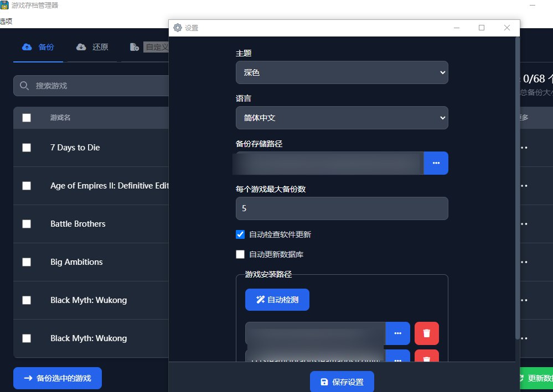Click the red trash icon for the second install path
Image resolution: width=553 pixels, height=392 pixels.
coord(426,358)
